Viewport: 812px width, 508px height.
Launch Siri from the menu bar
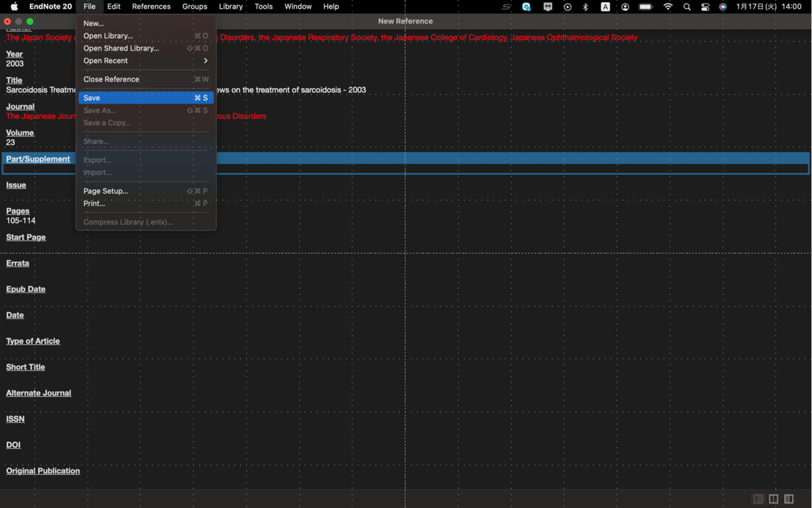click(723, 7)
